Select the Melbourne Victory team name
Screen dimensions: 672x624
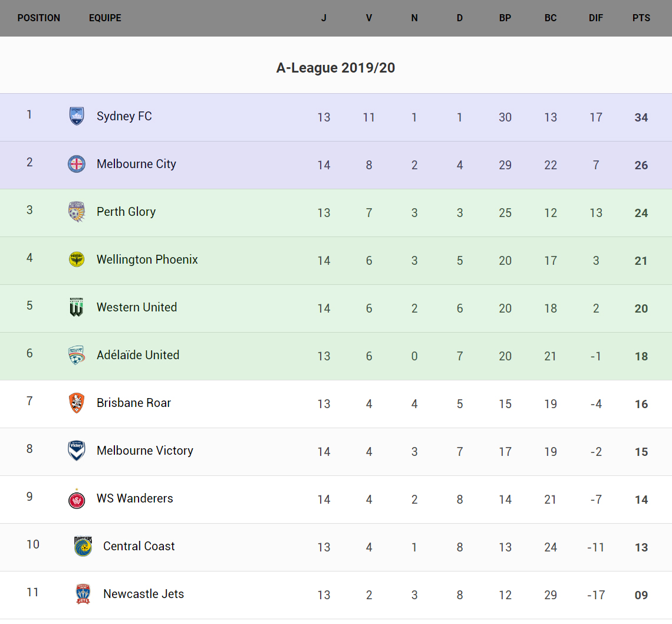coord(145,451)
